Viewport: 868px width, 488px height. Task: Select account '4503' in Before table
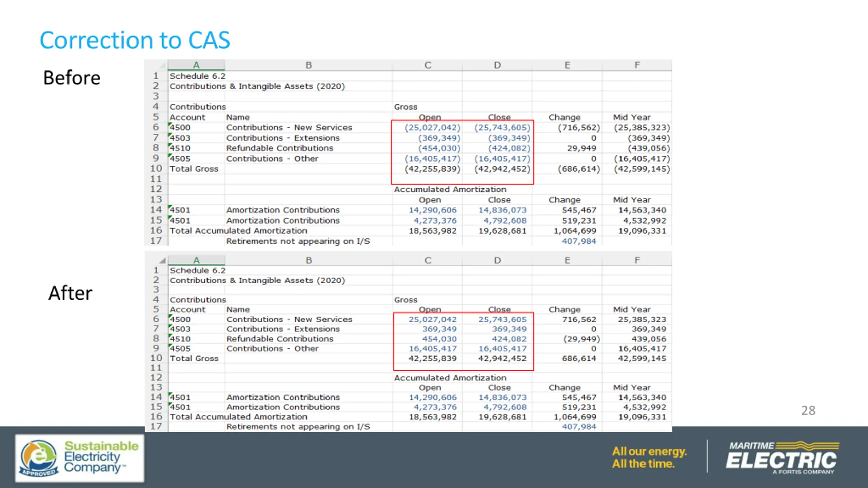pyautogui.click(x=180, y=138)
